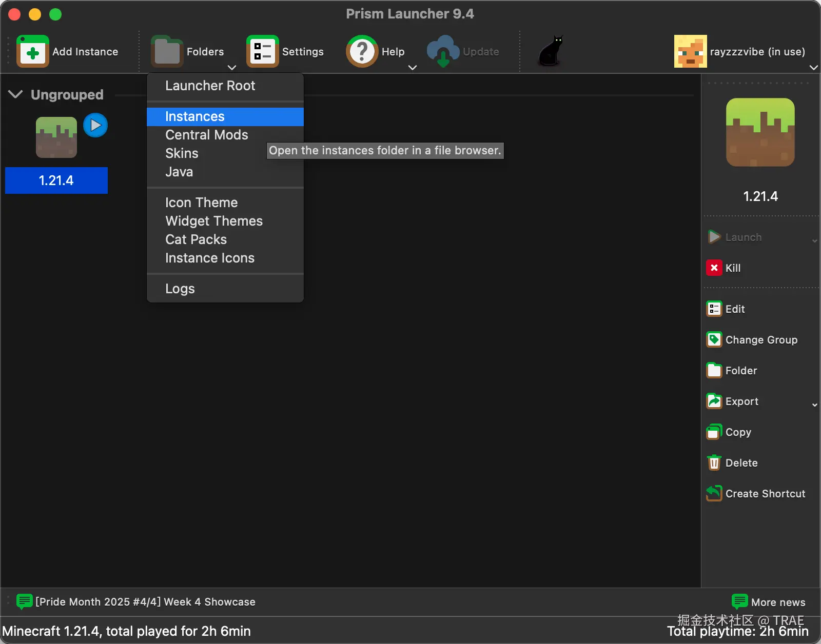The height and width of the screenshot is (644, 821).
Task: Select Instances in Folders menu
Action: click(x=225, y=116)
